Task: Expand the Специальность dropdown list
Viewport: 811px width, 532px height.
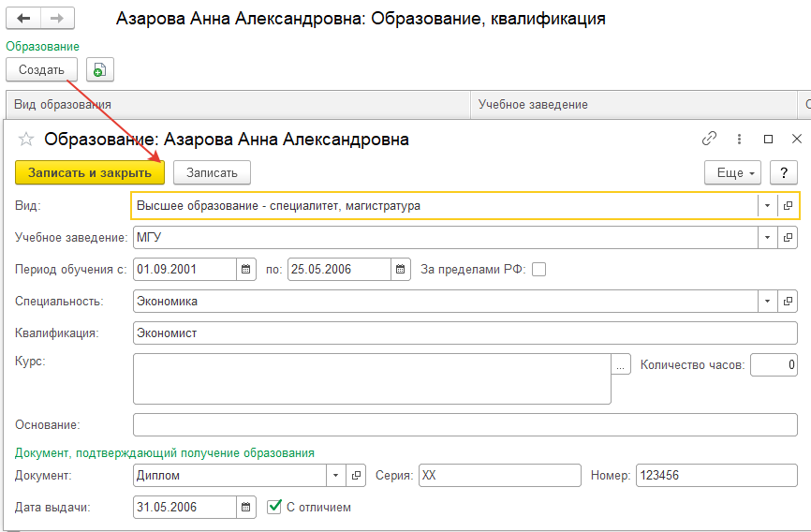Action: pyautogui.click(x=767, y=302)
